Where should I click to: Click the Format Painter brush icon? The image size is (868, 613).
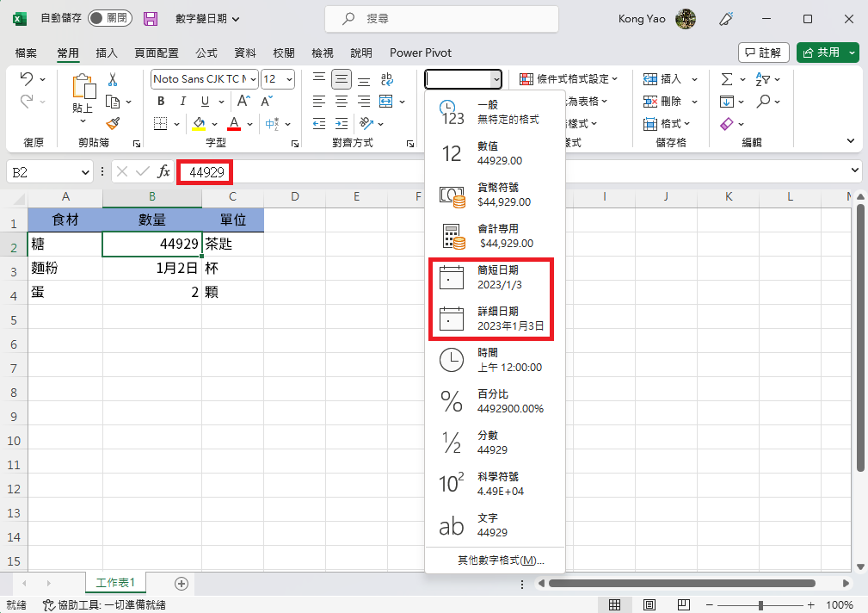(x=112, y=123)
